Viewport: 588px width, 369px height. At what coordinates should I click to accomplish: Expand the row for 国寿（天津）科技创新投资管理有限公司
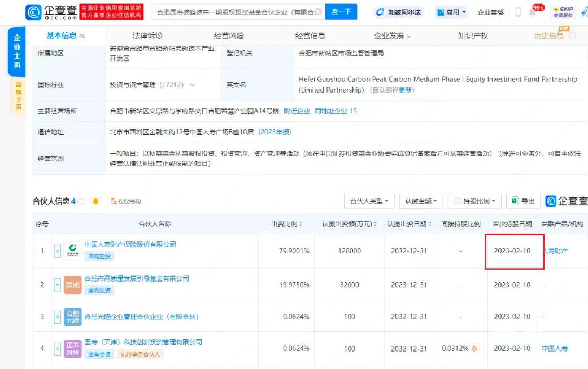coord(57,349)
